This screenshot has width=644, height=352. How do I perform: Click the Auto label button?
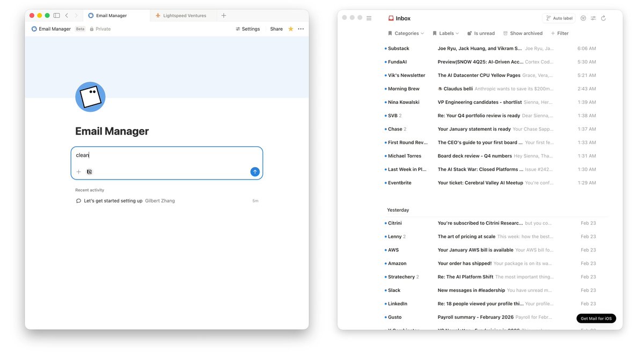[559, 18]
